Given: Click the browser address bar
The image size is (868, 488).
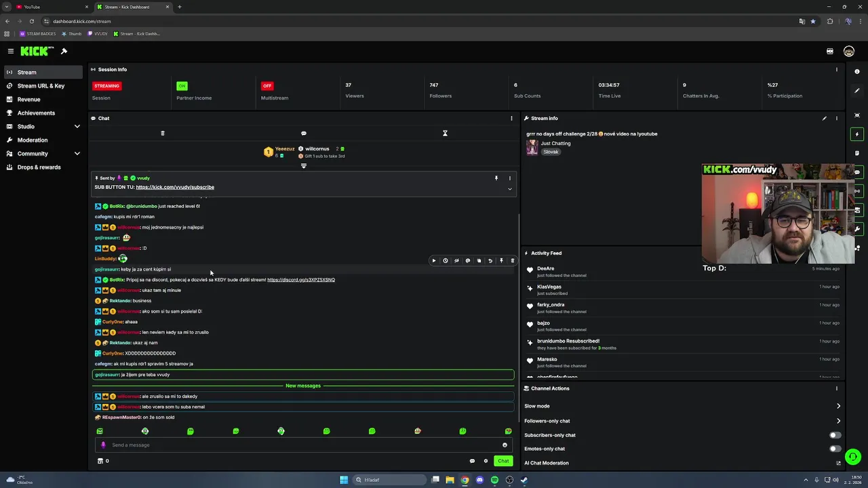Looking at the screenshot, I should point(420,21).
